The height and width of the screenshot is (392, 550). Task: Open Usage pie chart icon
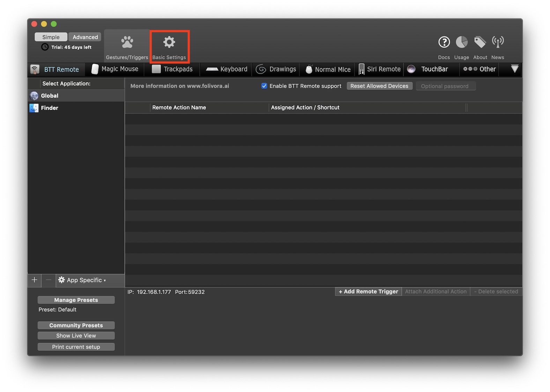[462, 42]
